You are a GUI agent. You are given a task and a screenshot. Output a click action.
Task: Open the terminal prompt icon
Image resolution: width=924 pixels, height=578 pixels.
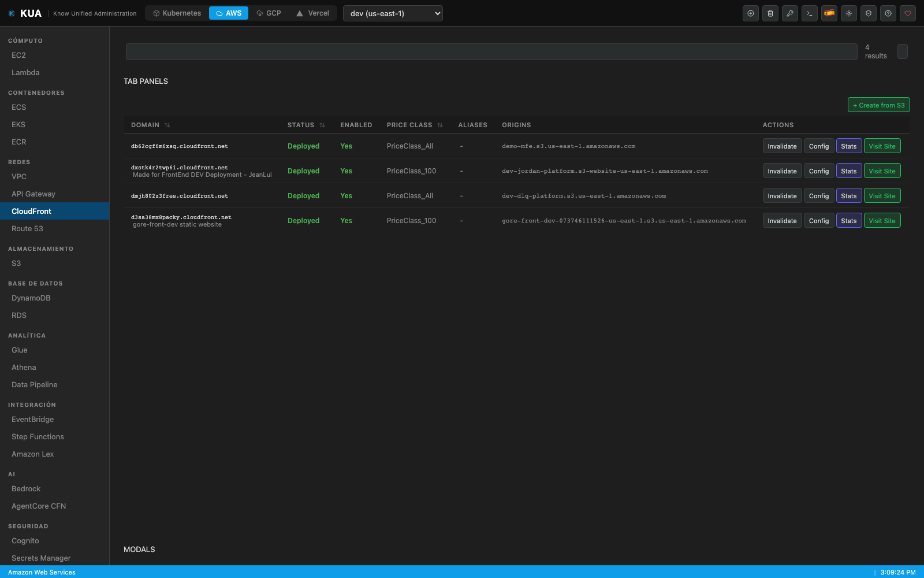810,13
